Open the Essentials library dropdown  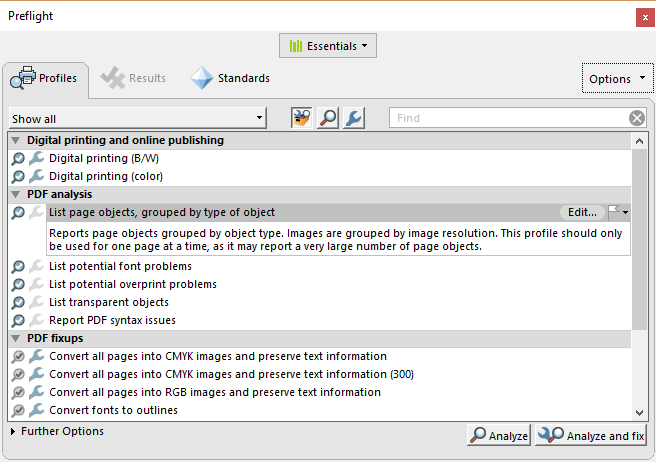(x=328, y=46)
